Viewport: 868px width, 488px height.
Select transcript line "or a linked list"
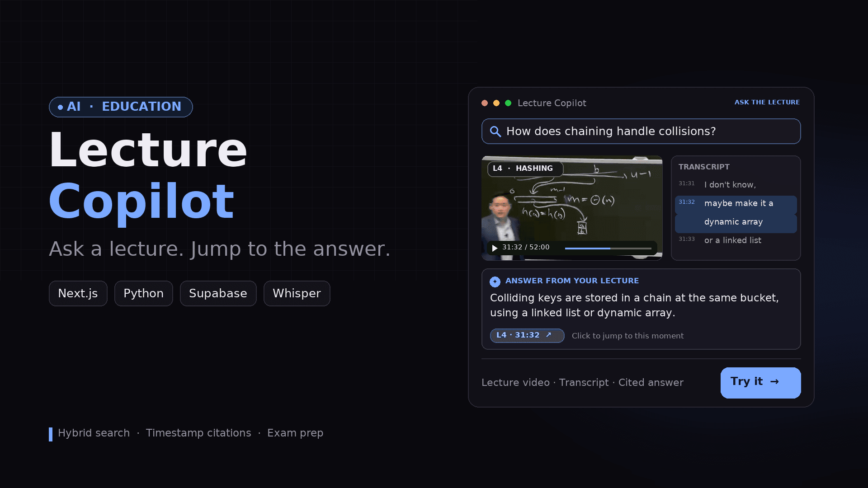732,240
